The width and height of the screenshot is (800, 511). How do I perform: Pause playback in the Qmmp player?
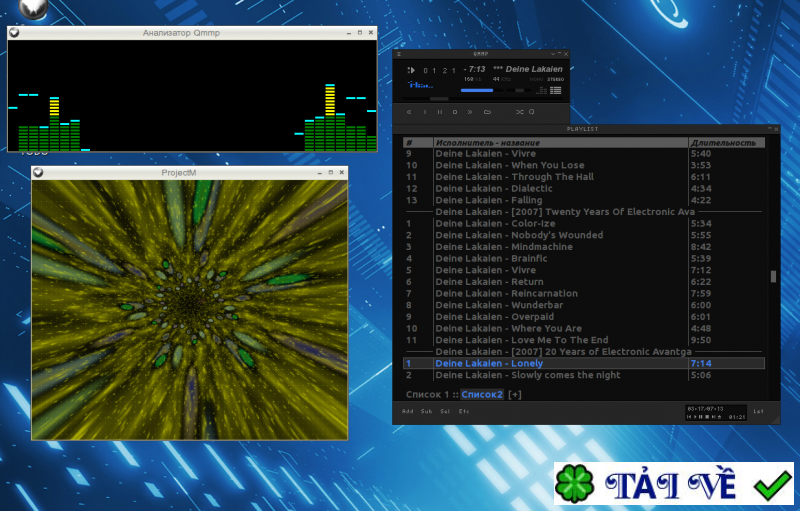[439, 112]
